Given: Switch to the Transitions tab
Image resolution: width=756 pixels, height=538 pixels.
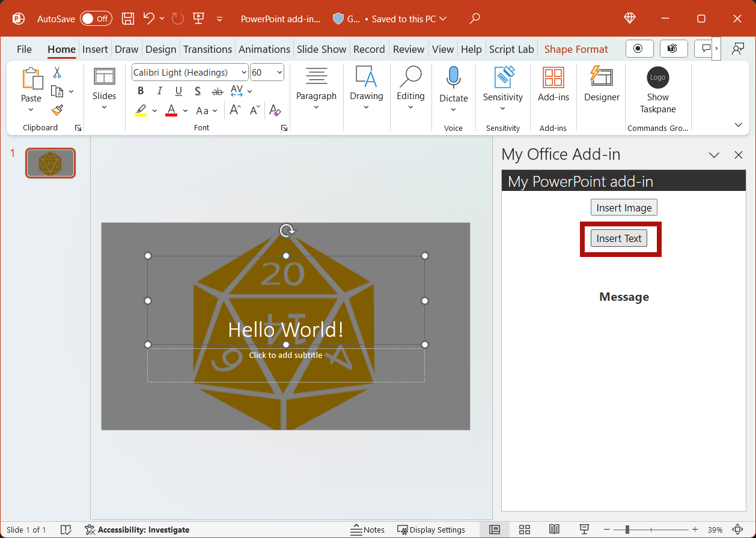Looking at the screenshot, I should (207, 49).
